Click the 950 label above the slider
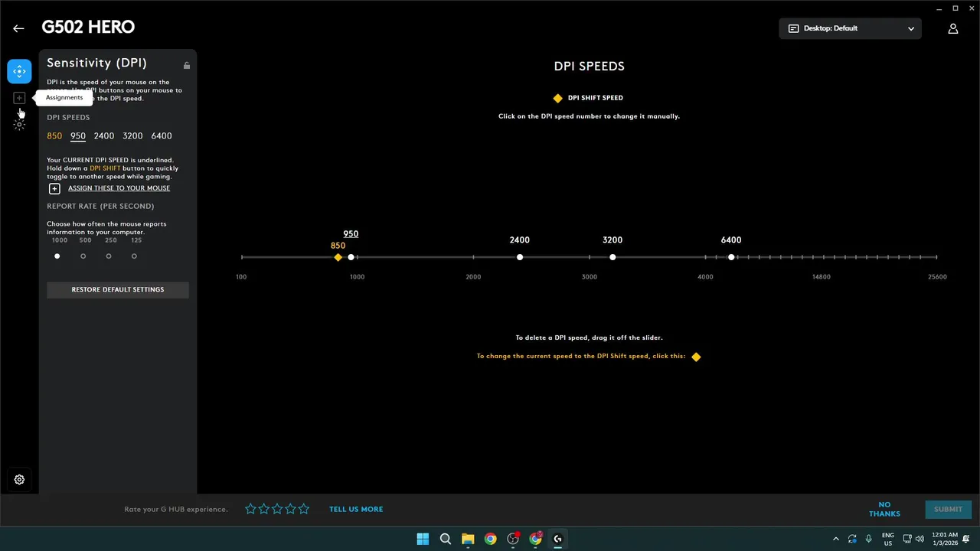The width and height of the screenshot is (980, 551). (351, 234)
